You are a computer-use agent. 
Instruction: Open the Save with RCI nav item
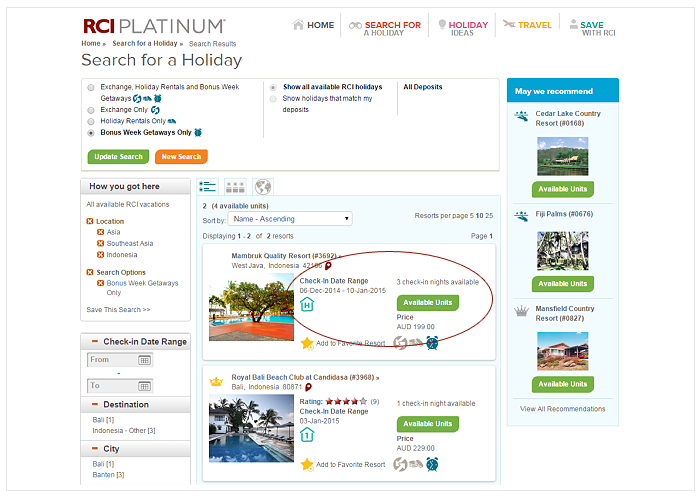click(592, 29)
